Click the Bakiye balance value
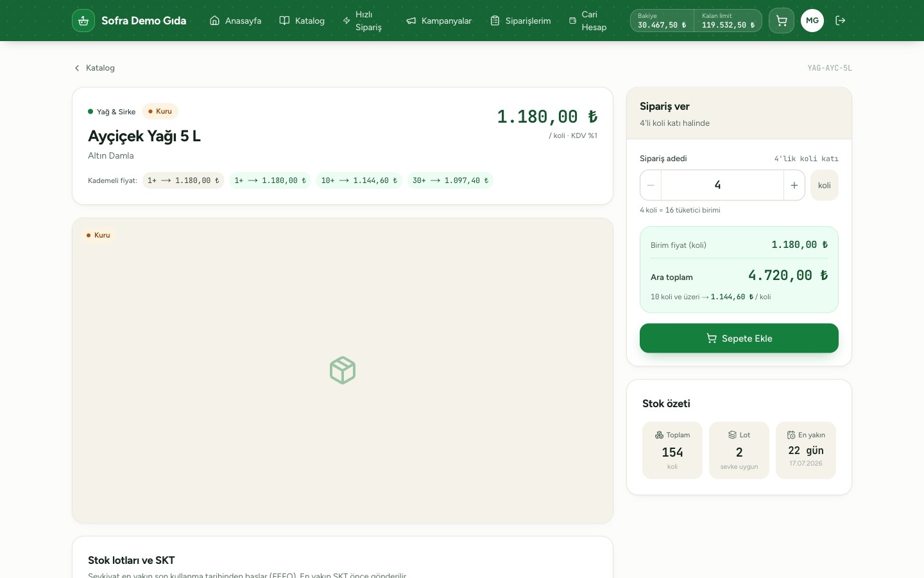 (662, 25)
